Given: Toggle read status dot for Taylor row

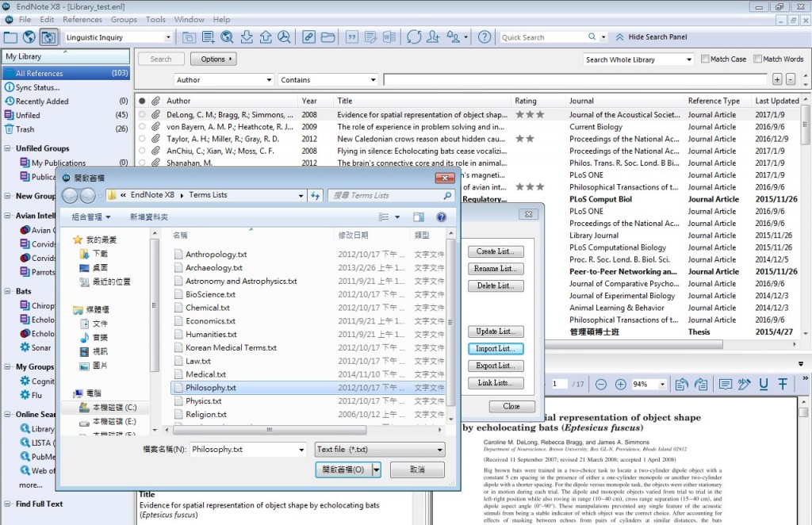Looking at the screenshot, I should click(x=142, y=139).
